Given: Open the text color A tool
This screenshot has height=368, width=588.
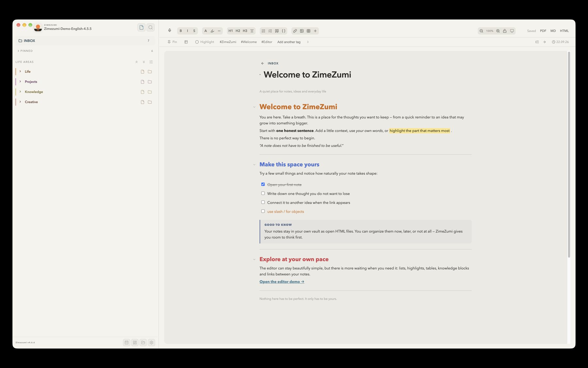Looking at the screenshot, I should coord(205,31).
